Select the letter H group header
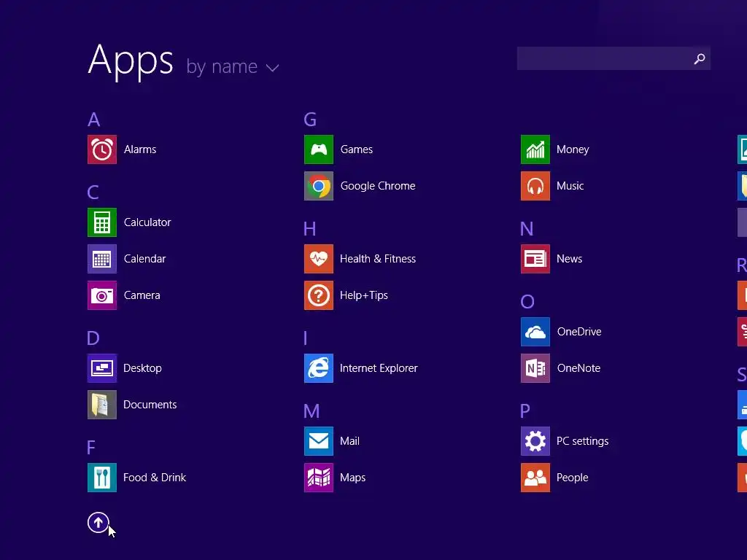747x560 pixels. (x=309, y=229)
